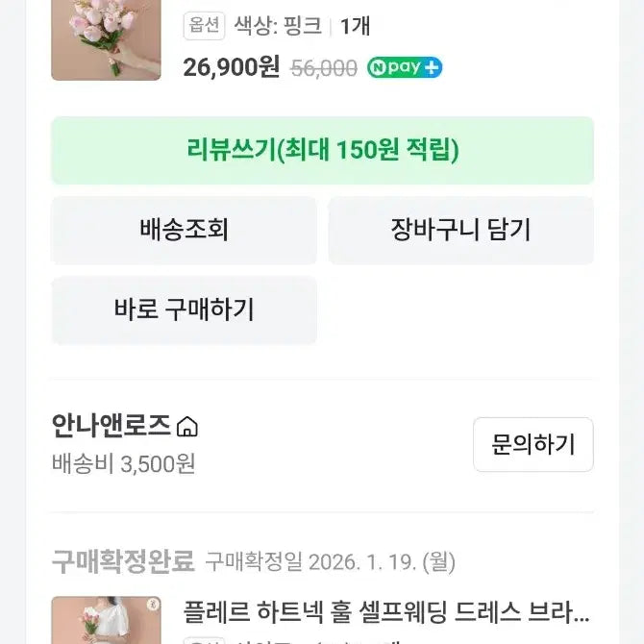Open the store home icon beside 안나앤로즈
This screenshot has height=644, width=644.
pyautogui.click(x=188, y=426)
